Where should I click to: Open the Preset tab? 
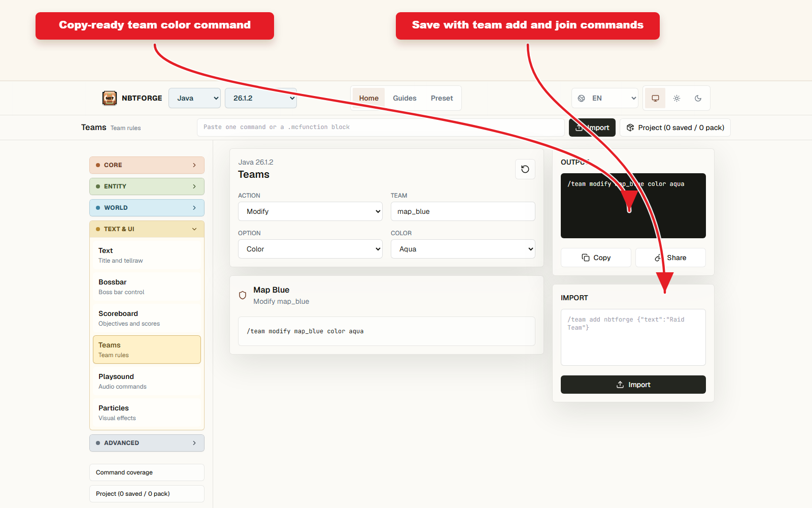442,98
